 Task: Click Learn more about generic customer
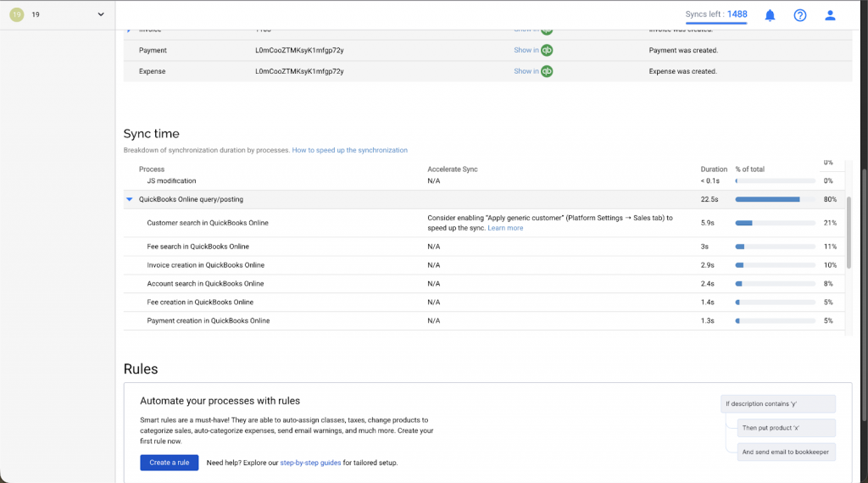pos(505,228)
